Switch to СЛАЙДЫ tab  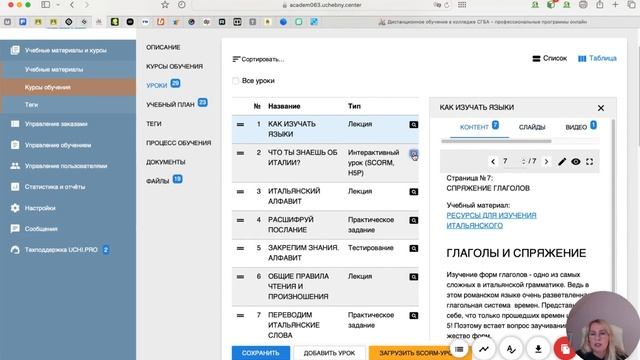click(532, 127)
